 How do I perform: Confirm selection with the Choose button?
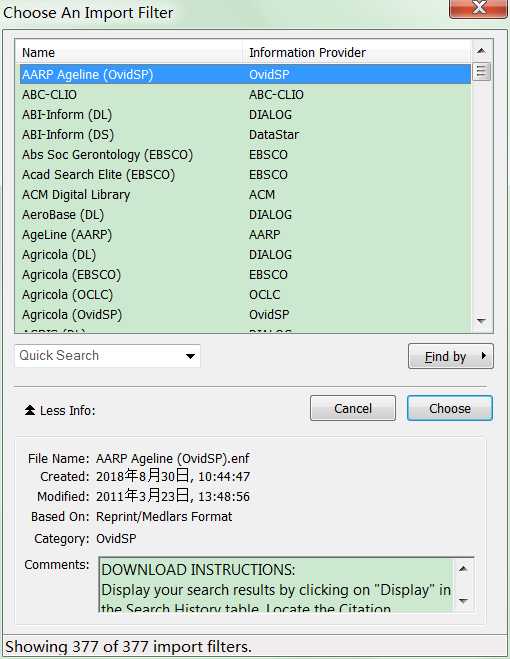pyautogui.click(x=449, y=408)
